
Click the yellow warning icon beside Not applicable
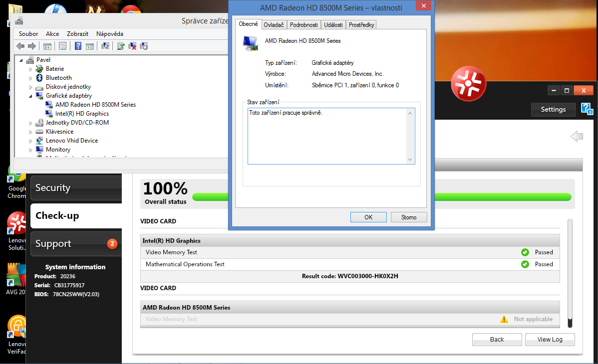pyautogui.click(x=504, y=320)
